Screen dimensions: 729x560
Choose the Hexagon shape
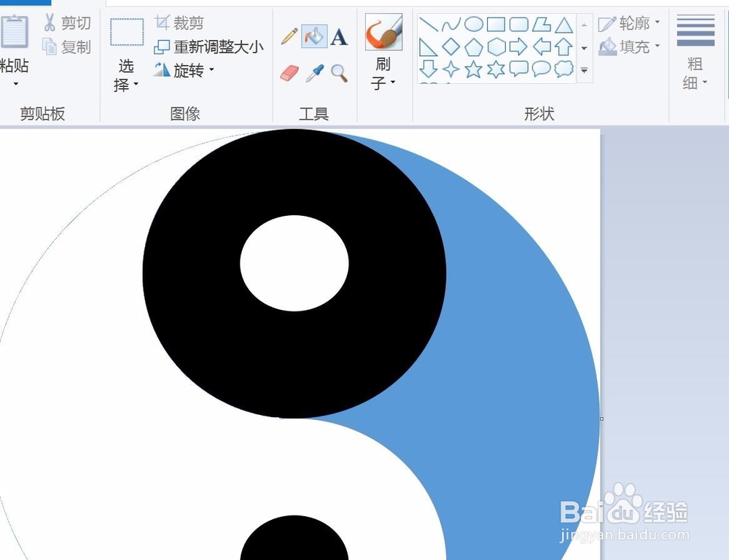pyautogui.click(x=496, y=47)
